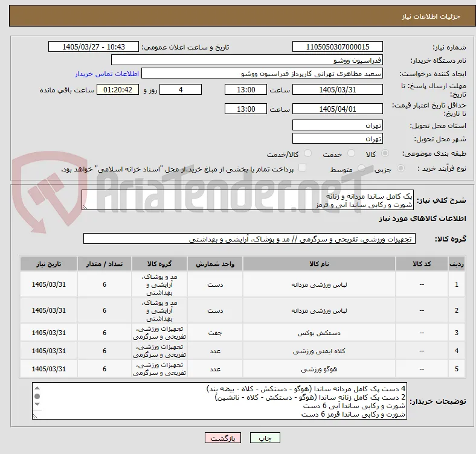Click the چاپ (print) button
Viewport: 476px width, 454px height.
coord(265,438)
